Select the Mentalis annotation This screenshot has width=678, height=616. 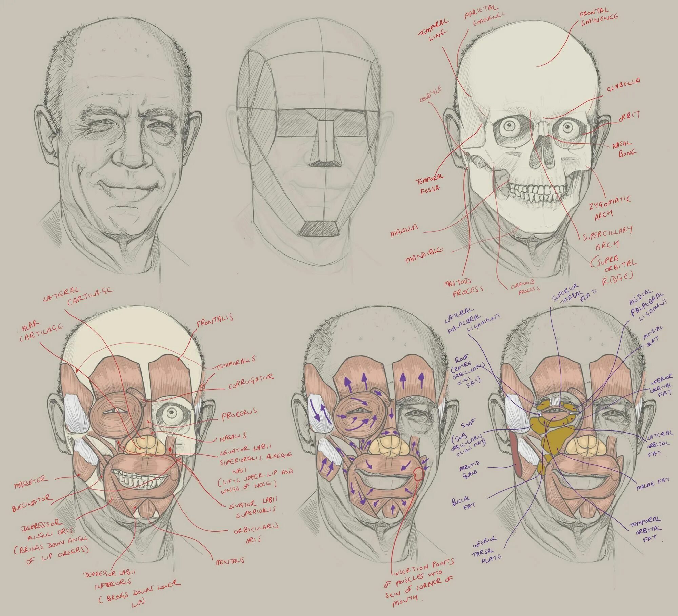coord(231,561)
